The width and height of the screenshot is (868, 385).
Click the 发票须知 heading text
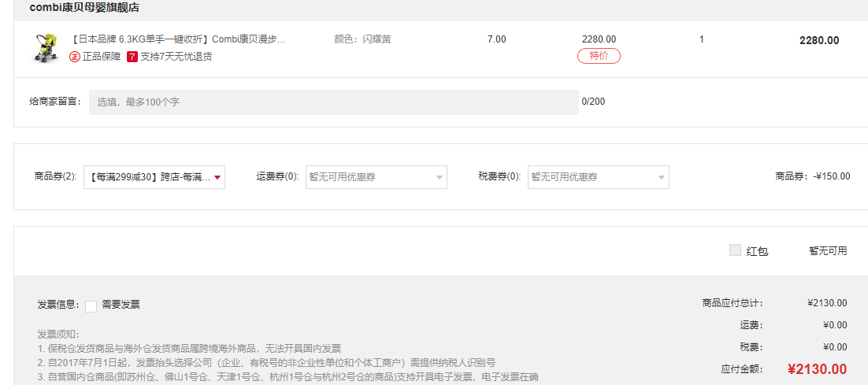(58, 335)
